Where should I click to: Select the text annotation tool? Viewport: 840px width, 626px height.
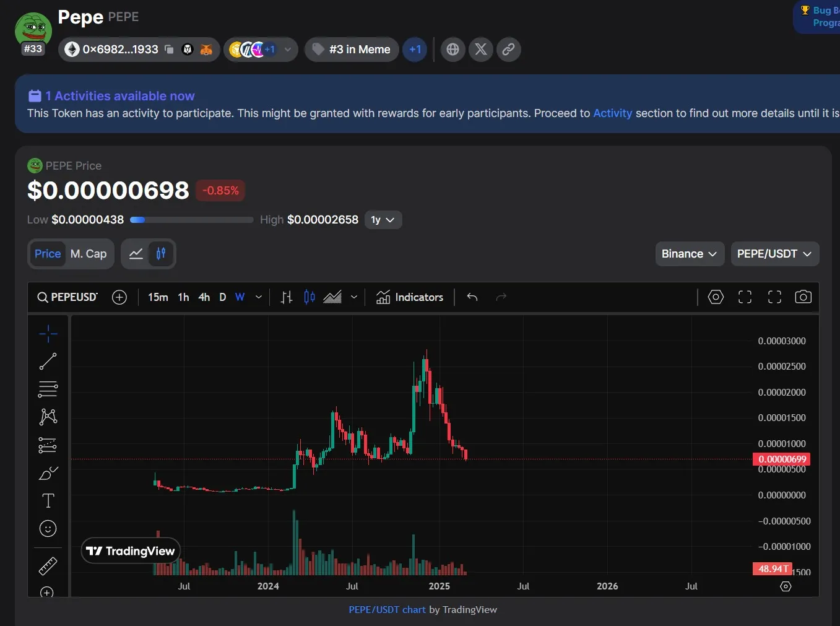48,500
